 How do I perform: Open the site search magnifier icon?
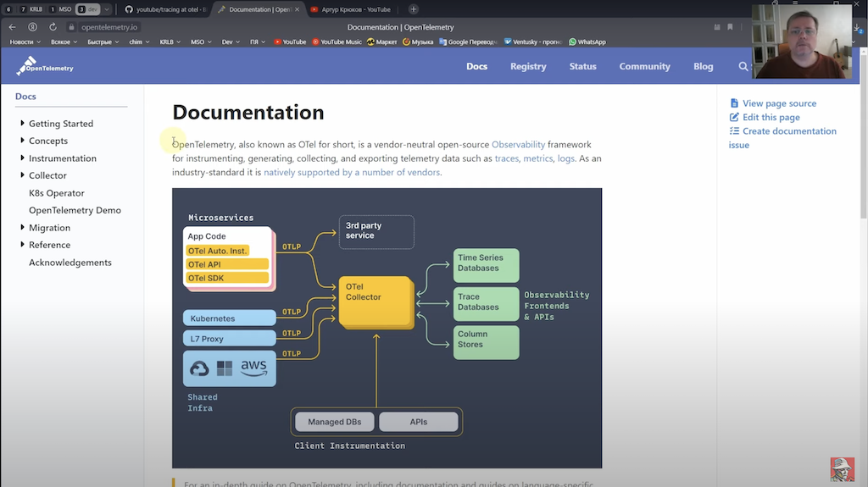pyautogui.click(x=743, y=66)
